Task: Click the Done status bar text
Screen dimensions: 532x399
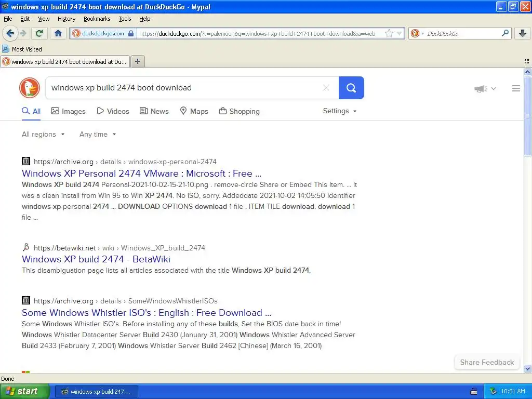Action: [x=7, y=379]
